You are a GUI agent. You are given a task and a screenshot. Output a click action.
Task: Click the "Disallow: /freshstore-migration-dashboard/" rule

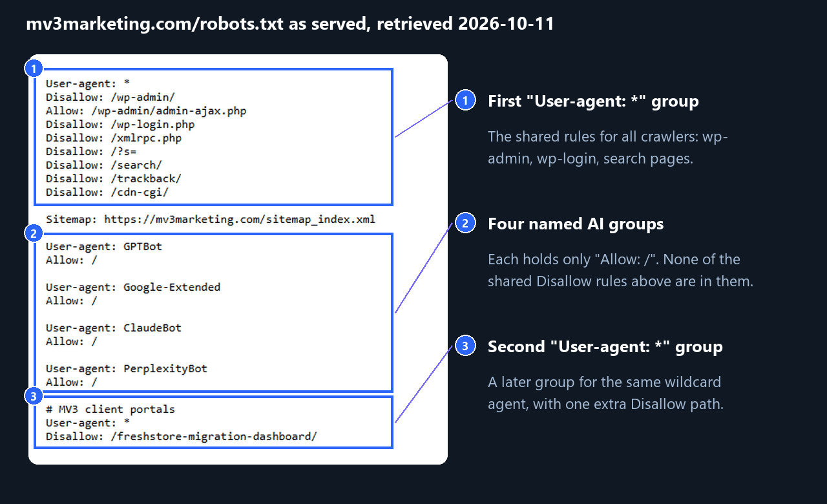[x=182, y=436]
